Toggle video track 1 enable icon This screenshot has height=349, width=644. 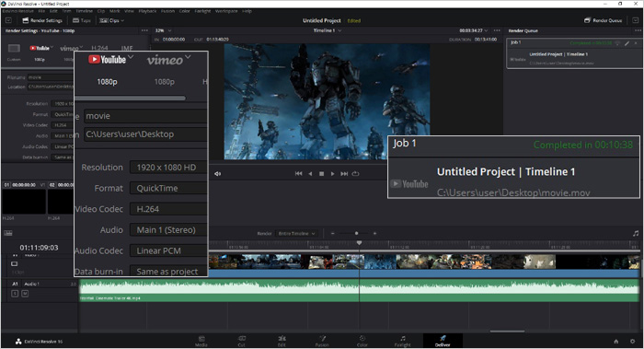tap(15, 264)
